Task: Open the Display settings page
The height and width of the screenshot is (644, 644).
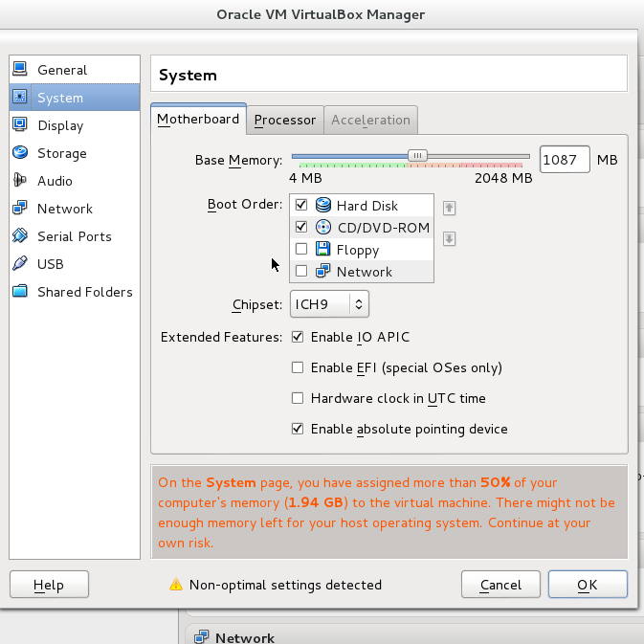Action: pyautogui.click(x=75, y=124)
